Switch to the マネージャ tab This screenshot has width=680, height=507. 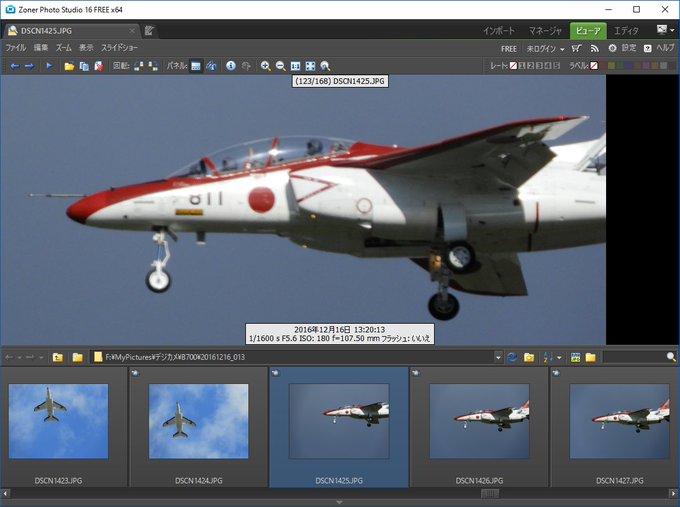pyautogui.click(x=545, y=31)
